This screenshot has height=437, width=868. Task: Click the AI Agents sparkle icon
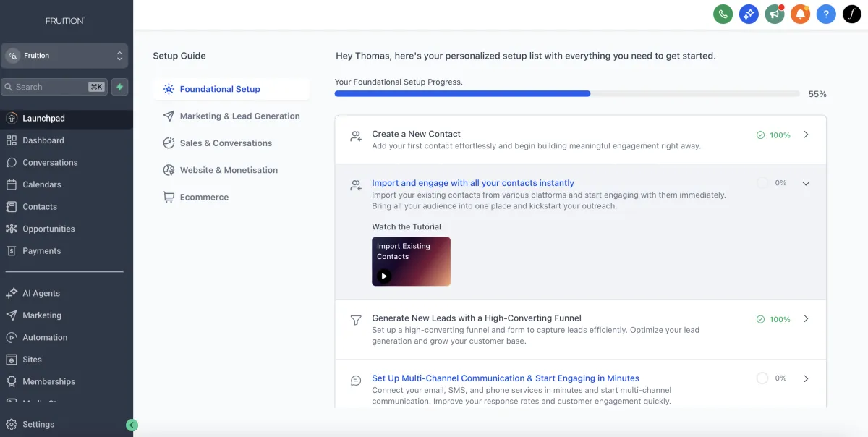[12, 293]
